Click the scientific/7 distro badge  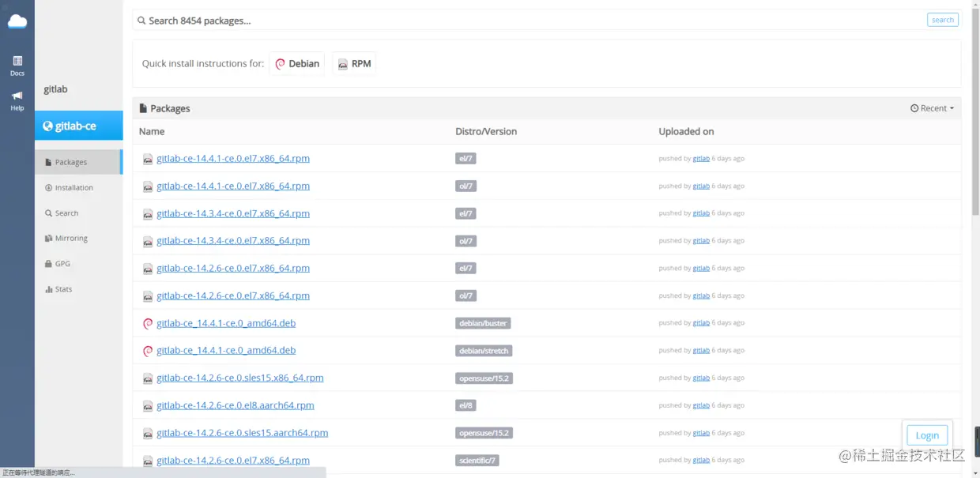pos(477,461)
